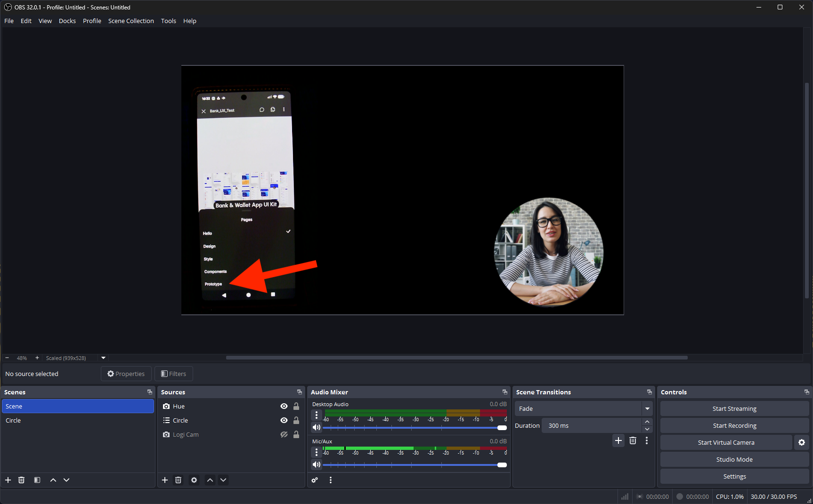Mute Desktop Audio speaker icon
813x504 pixels.
[x=317, y=427]
